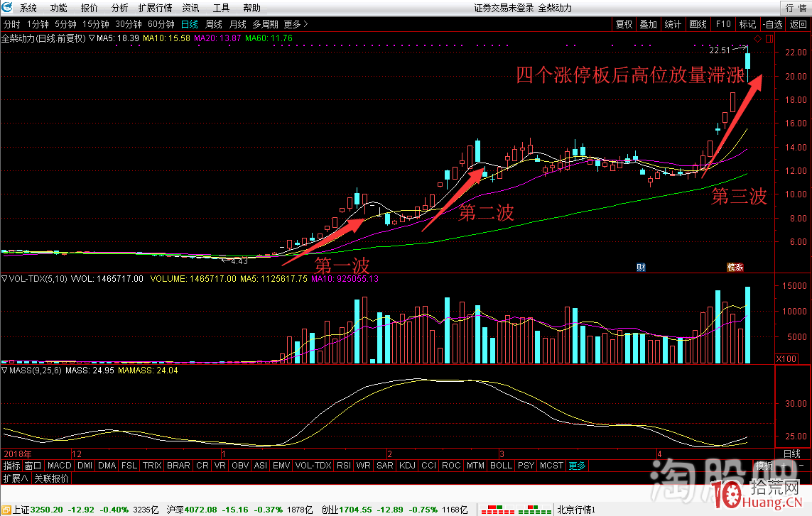
Task: Open the 窗口 window count menu
Action: (33, 466)
